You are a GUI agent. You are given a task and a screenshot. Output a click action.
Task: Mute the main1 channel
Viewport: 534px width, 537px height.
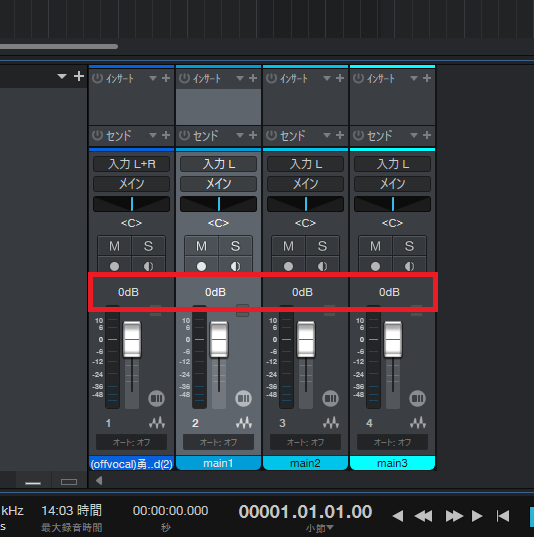coord(201,246)
